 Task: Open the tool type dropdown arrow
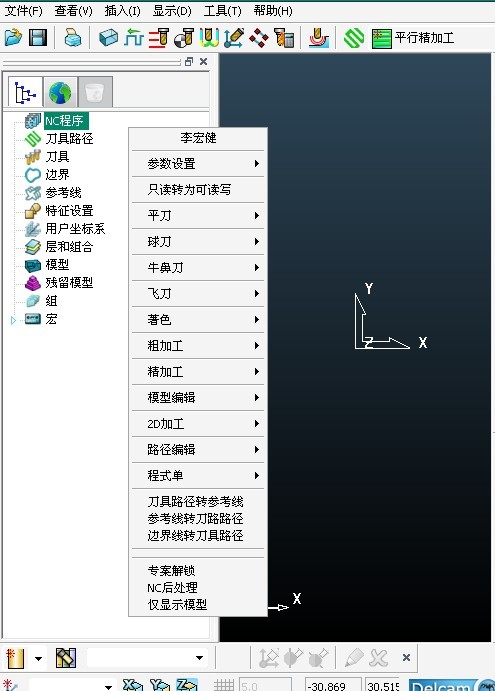[38, 658]
